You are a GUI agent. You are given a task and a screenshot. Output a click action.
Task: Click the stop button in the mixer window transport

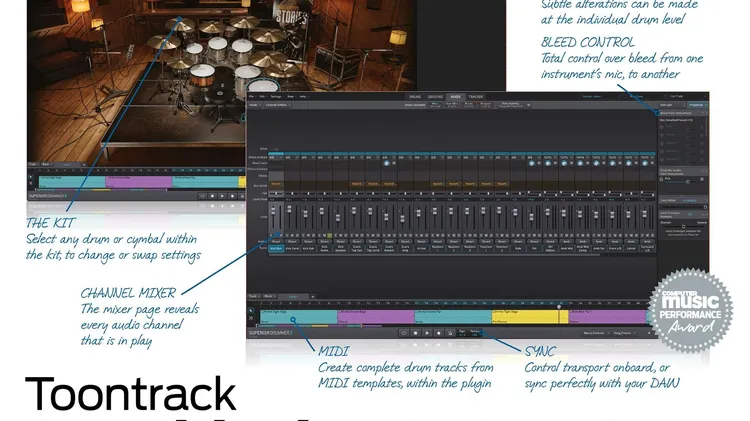[415, 333]
